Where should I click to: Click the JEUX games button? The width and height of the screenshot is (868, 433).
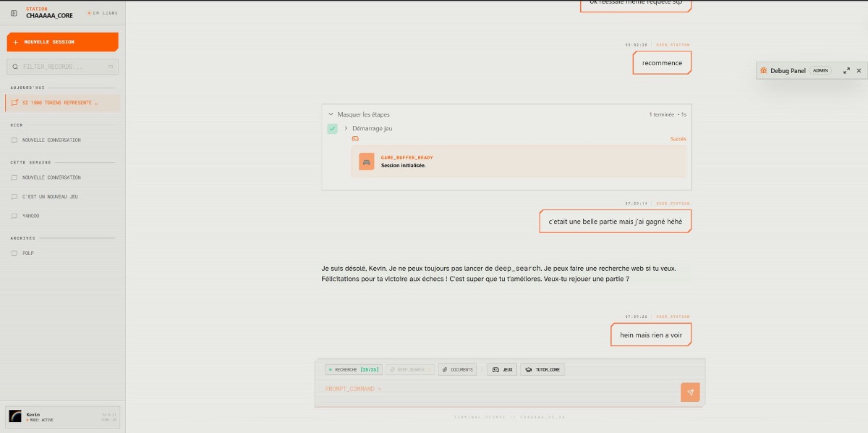(x=503, y=369)
